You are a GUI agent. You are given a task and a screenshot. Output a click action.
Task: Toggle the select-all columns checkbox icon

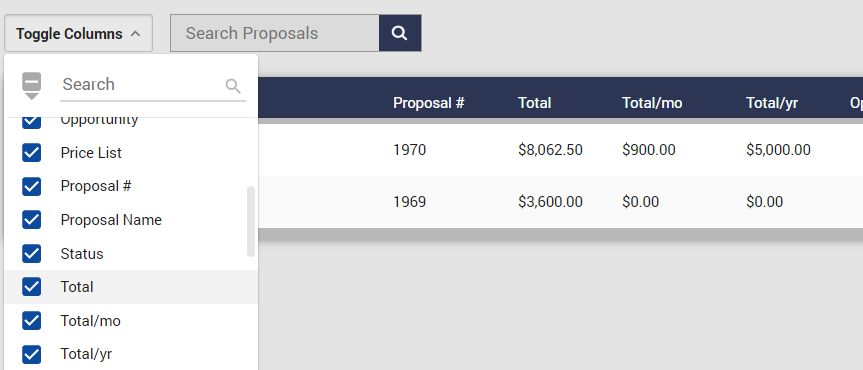[31, 85]
